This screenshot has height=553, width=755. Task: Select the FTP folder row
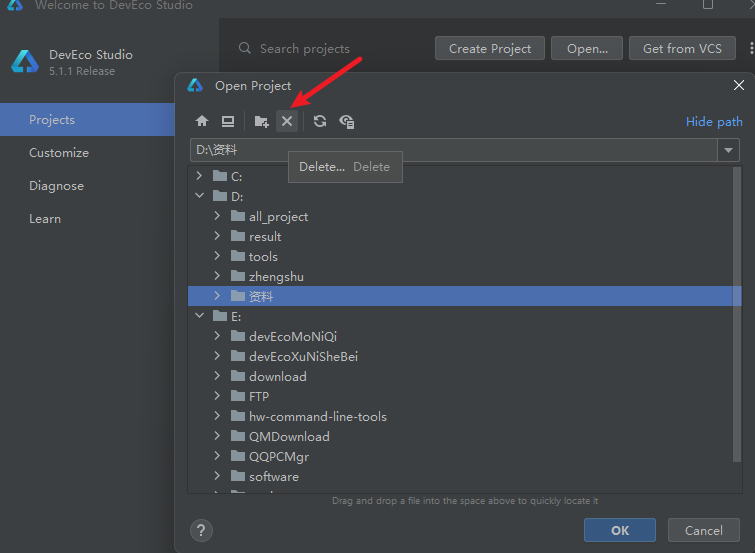coord(465,396)
